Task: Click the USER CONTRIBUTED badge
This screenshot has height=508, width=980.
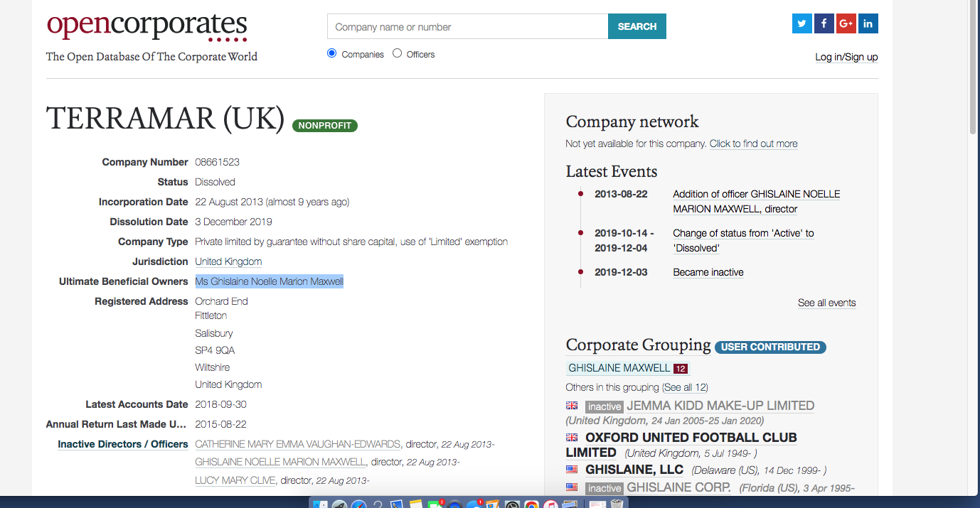Action: (x=770, y=347)
